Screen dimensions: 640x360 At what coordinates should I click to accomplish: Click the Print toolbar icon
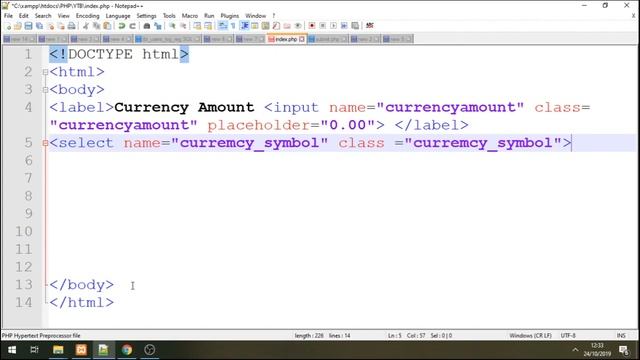click(72, 26)
